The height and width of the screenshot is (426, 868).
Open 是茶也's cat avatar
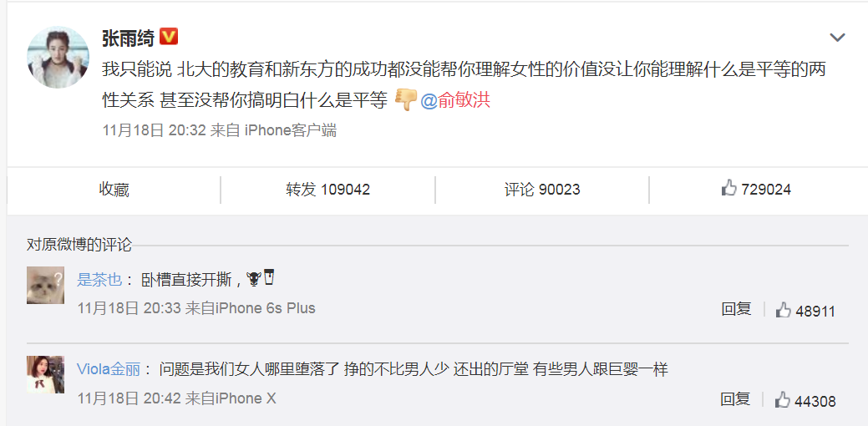click(45, 286)
